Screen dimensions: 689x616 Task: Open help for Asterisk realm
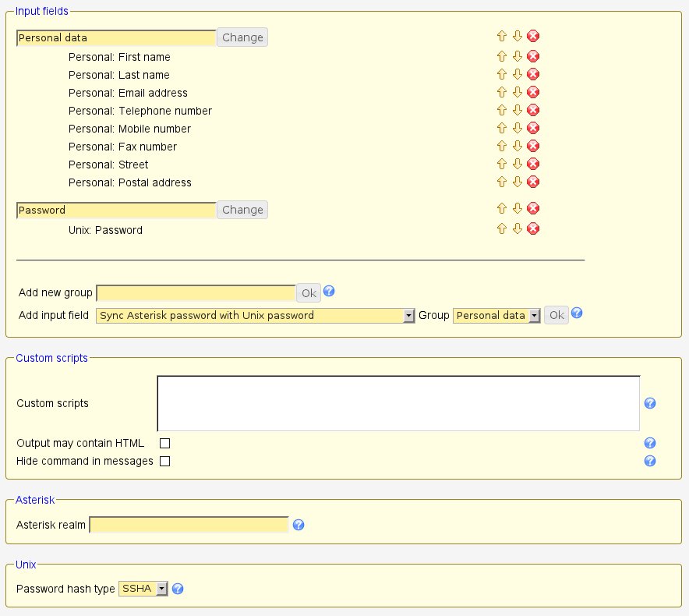[298, 525]
